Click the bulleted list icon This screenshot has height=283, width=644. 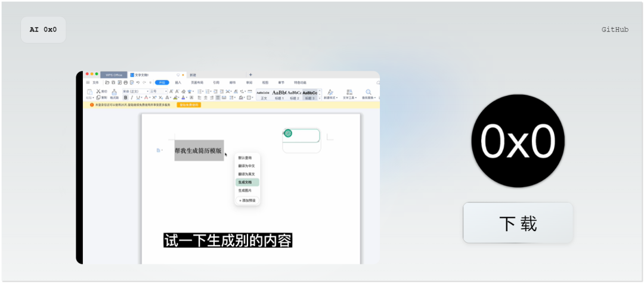point(200,92)
